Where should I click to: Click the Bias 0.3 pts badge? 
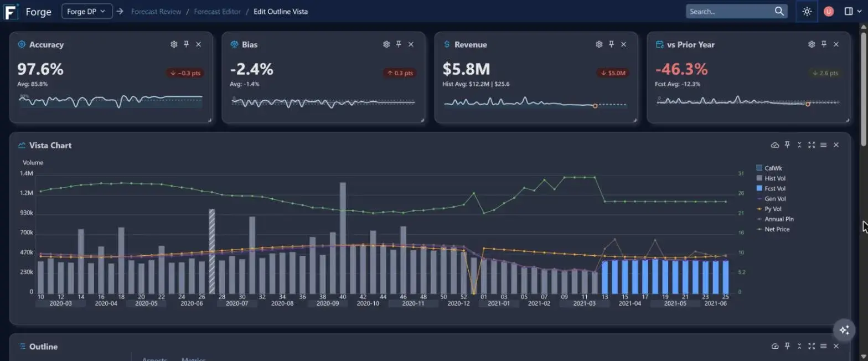400,73
